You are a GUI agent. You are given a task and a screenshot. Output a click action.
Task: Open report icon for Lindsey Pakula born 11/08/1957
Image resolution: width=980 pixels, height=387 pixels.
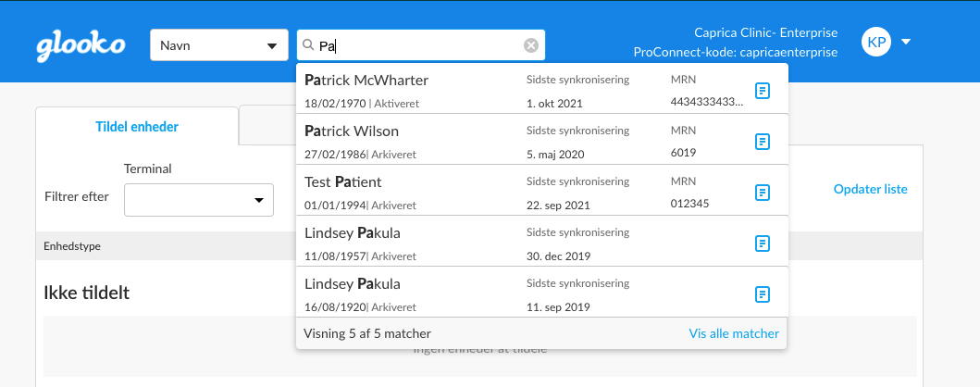(x=762, y=243)
